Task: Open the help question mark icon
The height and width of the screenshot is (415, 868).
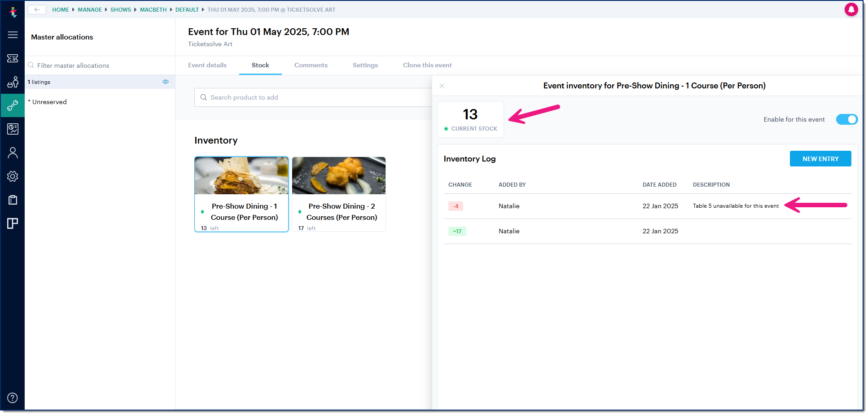Action: pyautogui.click(x=13, y=398)
